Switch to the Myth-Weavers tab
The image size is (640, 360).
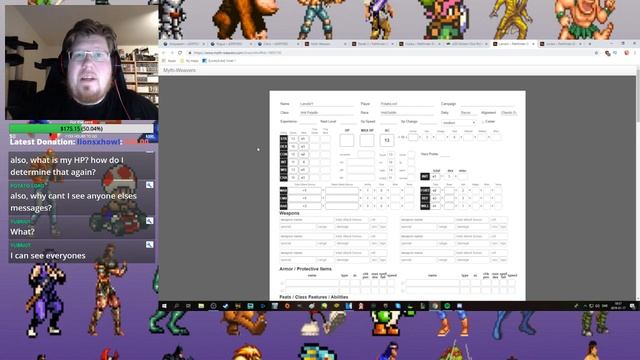pos(325,44)
